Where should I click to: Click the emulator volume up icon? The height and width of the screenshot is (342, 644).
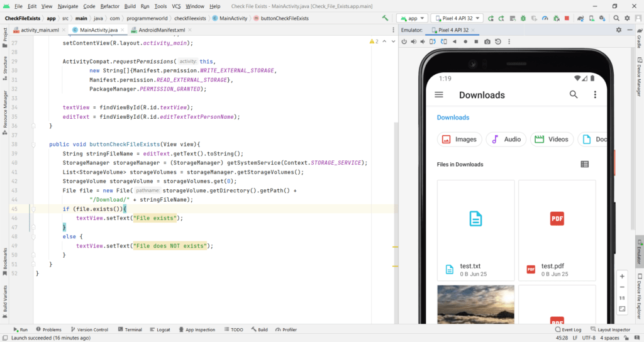tap(414, 41)
